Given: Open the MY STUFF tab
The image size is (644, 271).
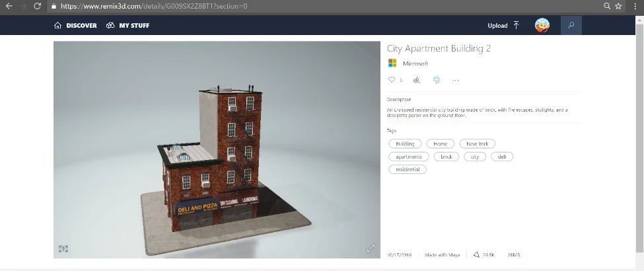Looking at the screenshot, I should click(134, 26).
